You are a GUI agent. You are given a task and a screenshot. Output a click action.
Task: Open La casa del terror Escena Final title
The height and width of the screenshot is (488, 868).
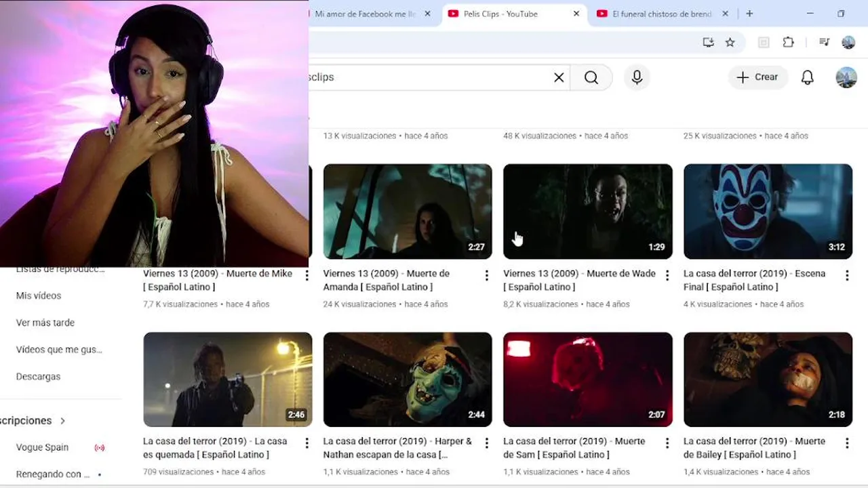(755, 280)
